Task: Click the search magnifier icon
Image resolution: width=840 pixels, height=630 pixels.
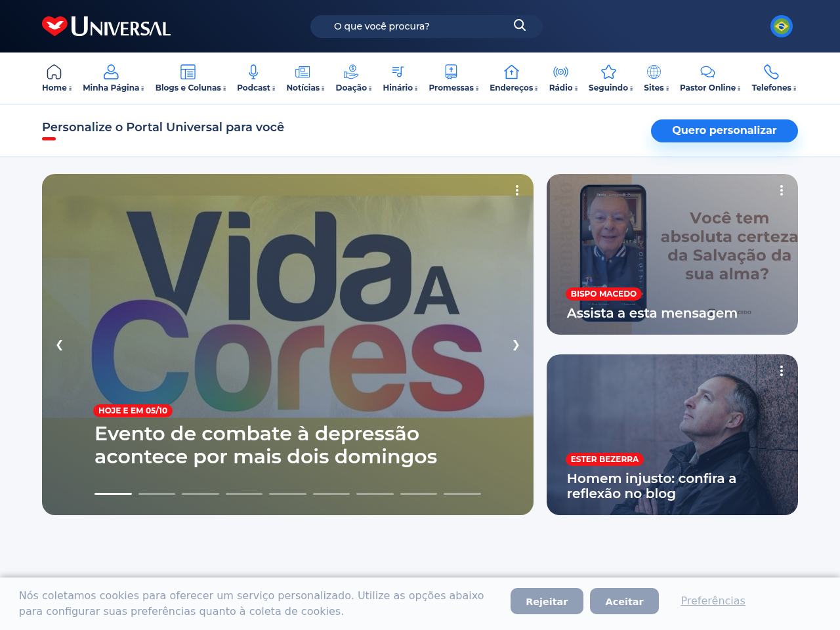Action: tap(520, 25)
